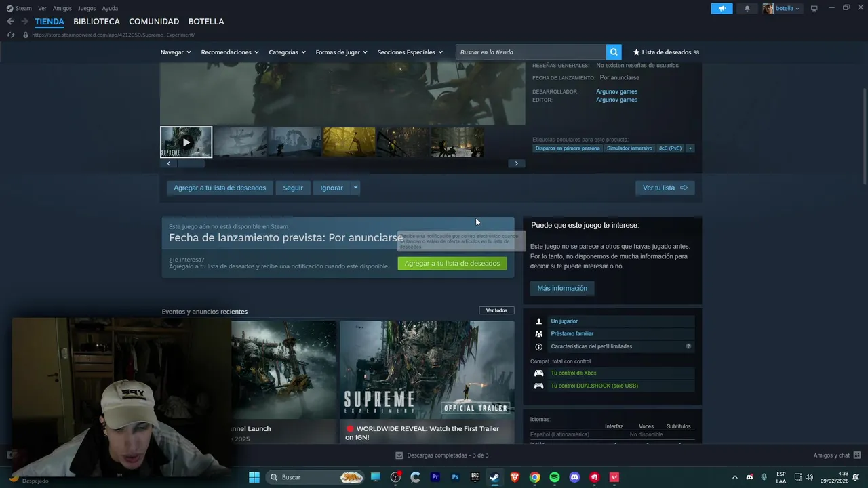This screenshot has width=868, height=488.
Task: Expand the Recomendaciones menu
Action: [230, 52]
